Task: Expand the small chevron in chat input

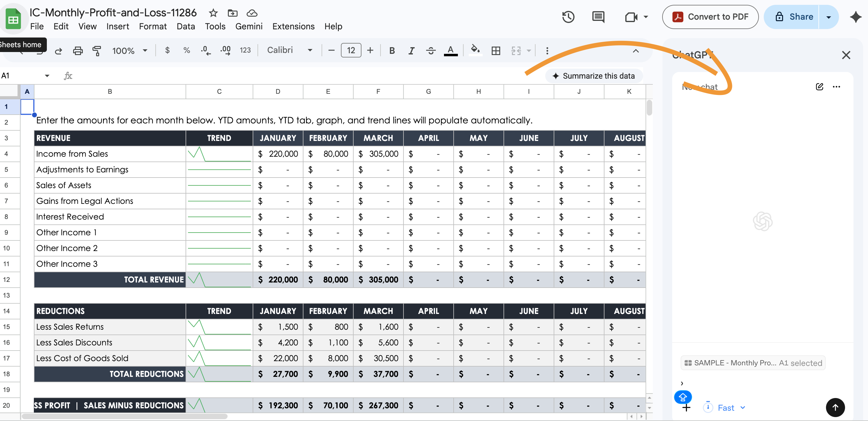Action: (682, 383)
